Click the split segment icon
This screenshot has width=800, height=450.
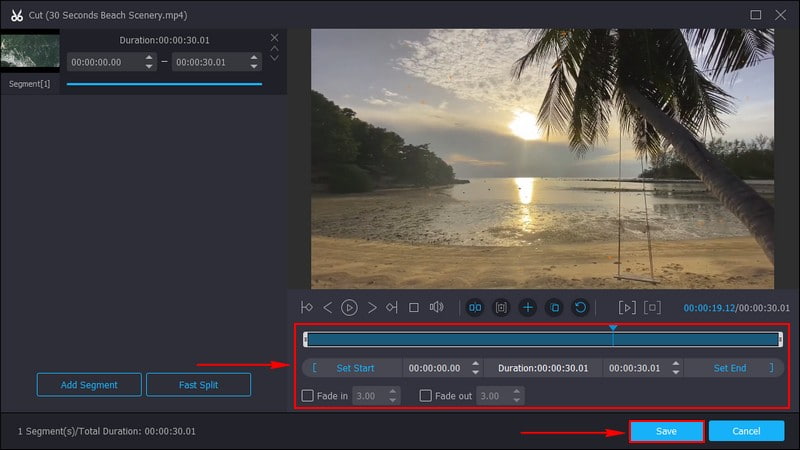coord(476,308)
